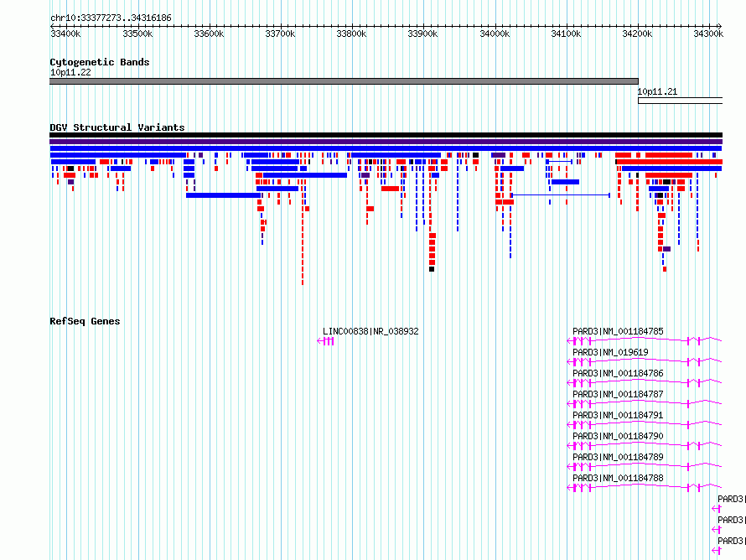Open the LINC00838|NR_038932 gene label
Image resolution: width=746 pixels, height=560 pixels.
point(370,331)
